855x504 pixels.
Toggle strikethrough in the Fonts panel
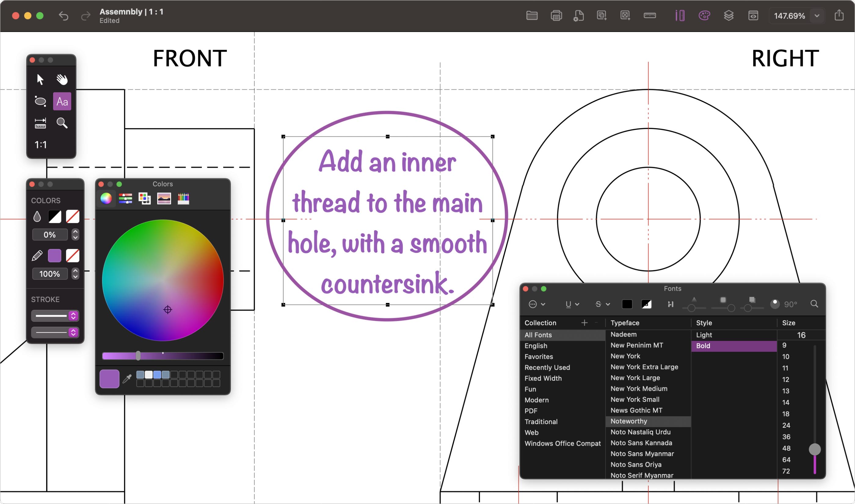tap(599, 304)
